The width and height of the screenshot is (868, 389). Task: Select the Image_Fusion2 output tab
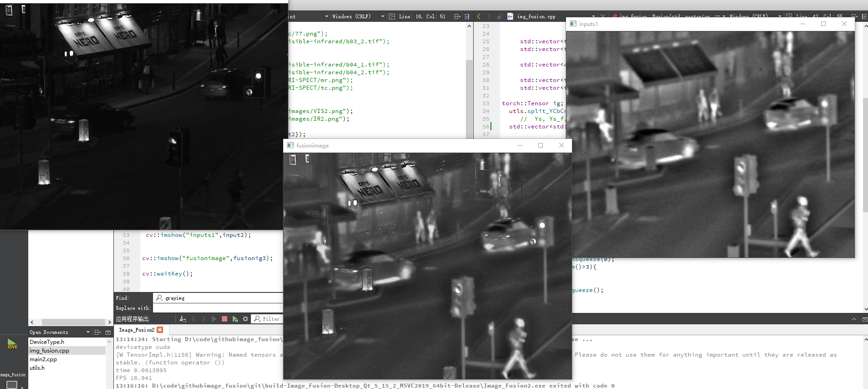137,330
